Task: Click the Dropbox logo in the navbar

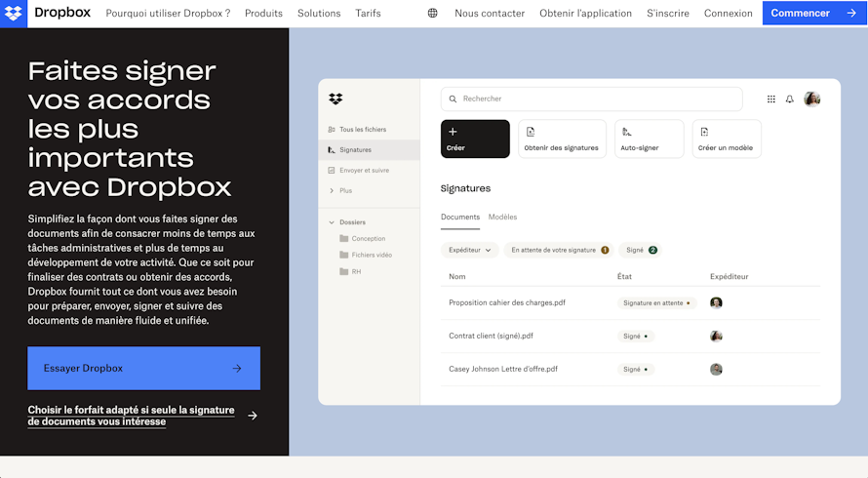Action: point(14,13)
